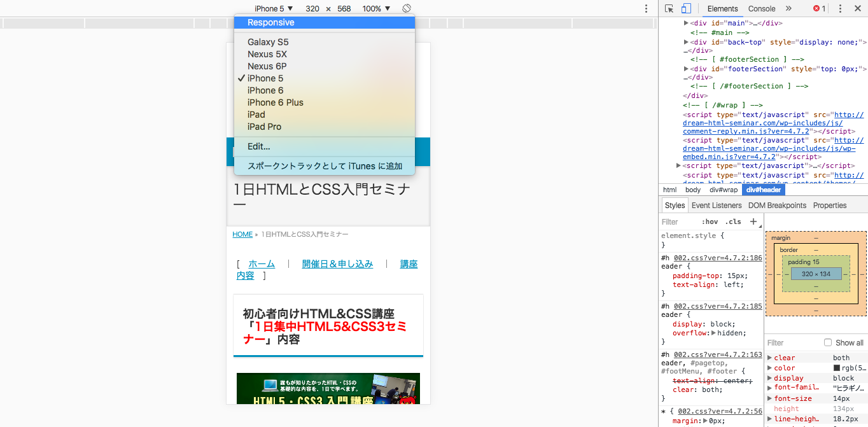Select Responsive from the device menu
The height and width of the screenshot is (427, 868).
coord(324,22)
